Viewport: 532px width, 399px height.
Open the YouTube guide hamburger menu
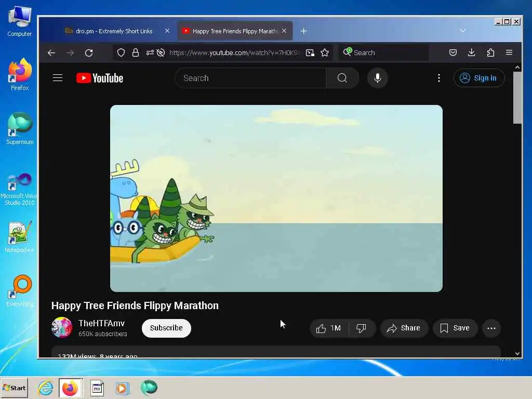pyautogui.click(x=58, y=78)
